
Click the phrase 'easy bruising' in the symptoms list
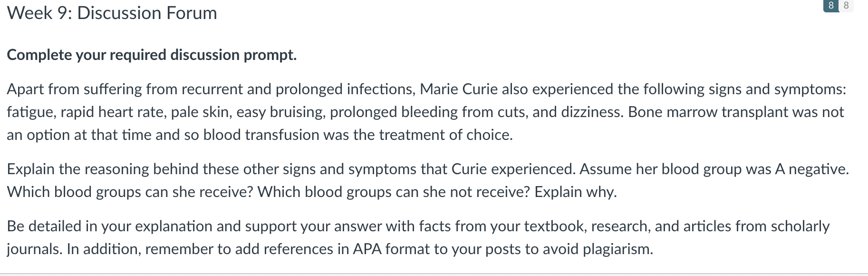pos(280,112)
